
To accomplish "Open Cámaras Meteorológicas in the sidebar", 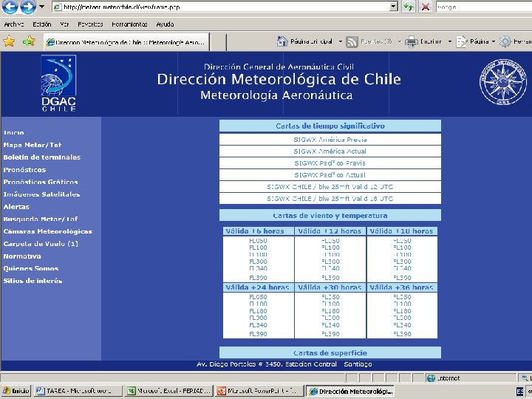I will [x=47, y=231].
